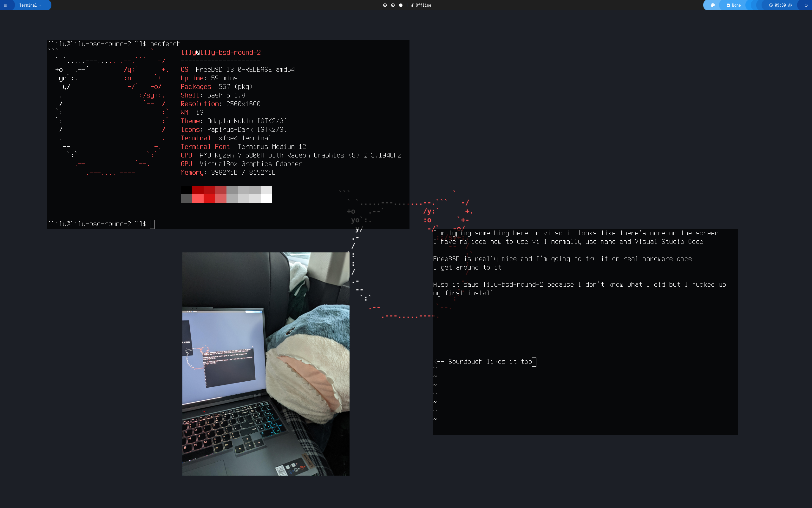This screenshot has height=508, width=812.
Task: Open the color palette theme icon
Action: pyautogui.click(x=713, y=5)
